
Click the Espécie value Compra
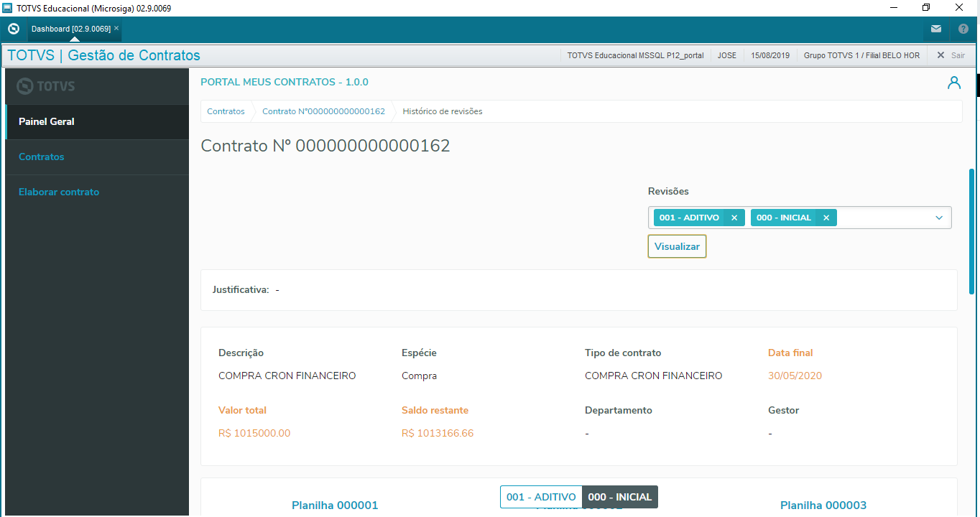point(419,376)
